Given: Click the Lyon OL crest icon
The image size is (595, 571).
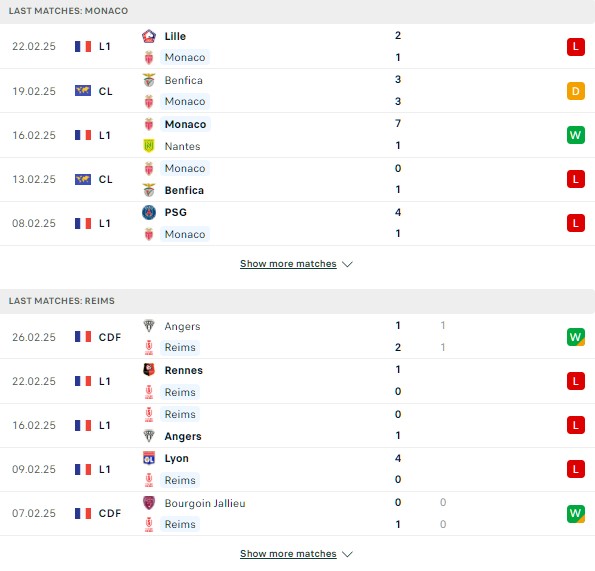Looking at the screenshot, I should click(x=149, y=458).
